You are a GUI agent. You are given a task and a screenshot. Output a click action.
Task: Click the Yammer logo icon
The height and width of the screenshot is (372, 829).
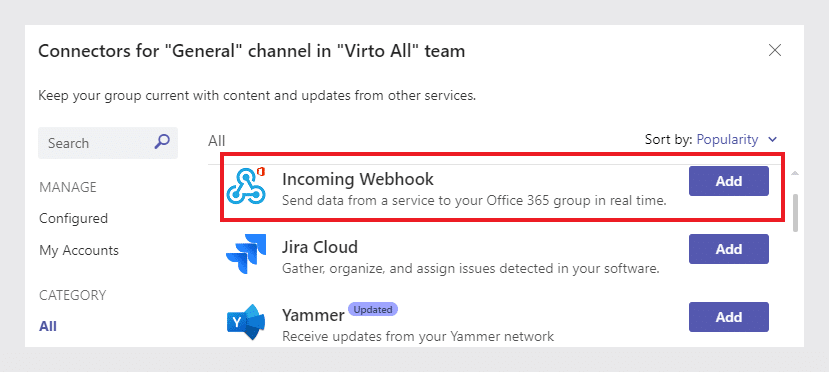[246, 322]
